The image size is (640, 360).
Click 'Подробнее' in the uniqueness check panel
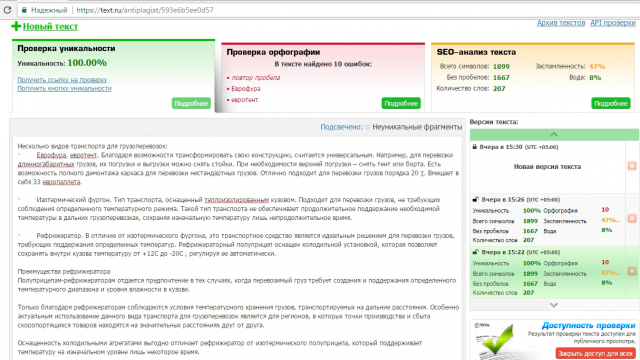[x=191, y=103]
